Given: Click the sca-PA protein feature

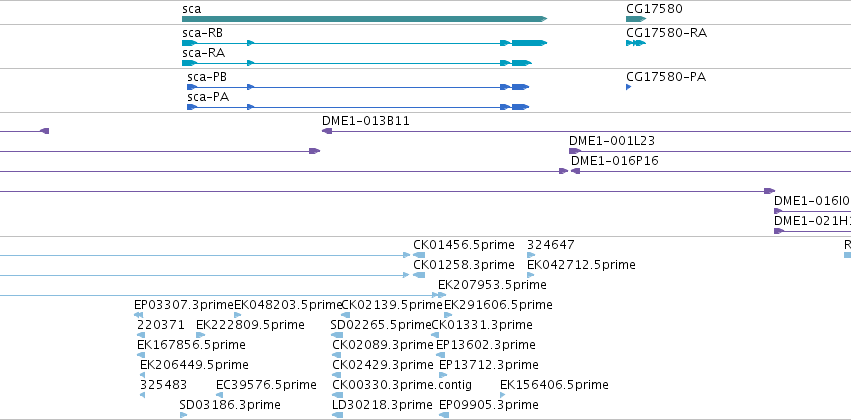Looking at the screenshot, I should click(358, 107).
